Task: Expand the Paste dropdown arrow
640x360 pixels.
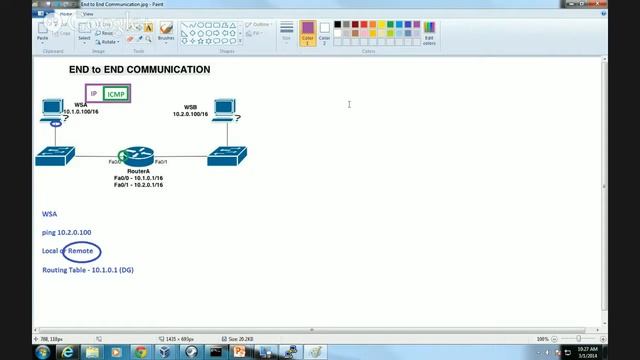Action: pos(42,42)
